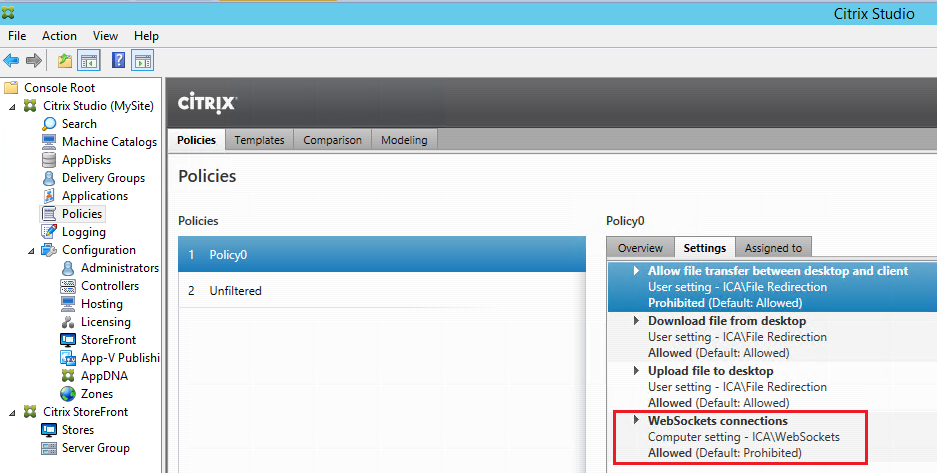Image resolution: width=937 pixels, height=473 pixels.
Task: Open the Assigned to tab
Action: click(x=773, y=248)
